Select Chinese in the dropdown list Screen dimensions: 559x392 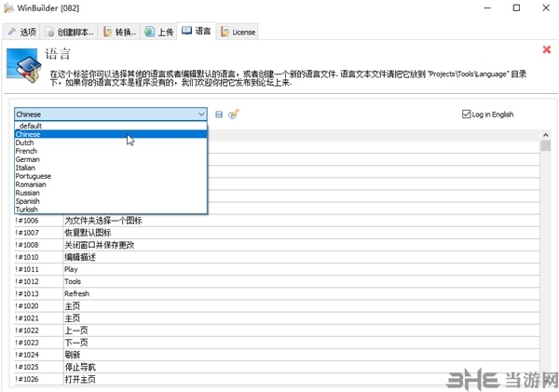point(111,134)
